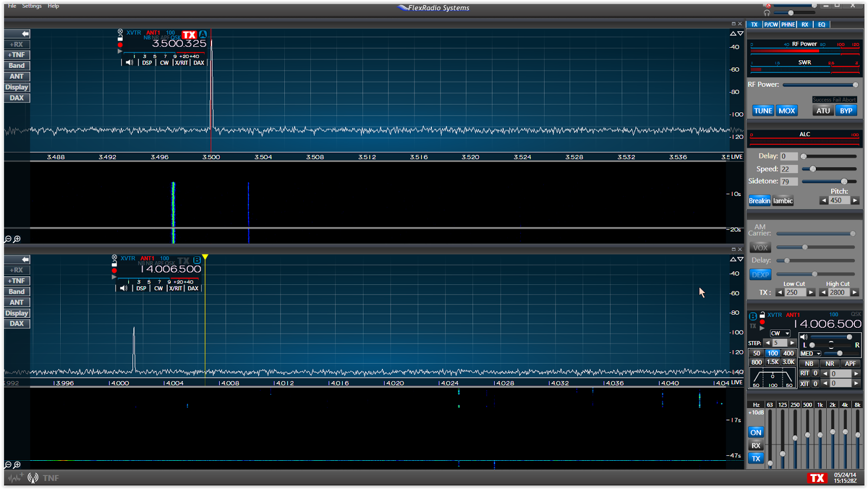Zoom in the lower panadapter with plus magnifier
The height and width of the screenshot is (489, 868).
(17, 465)
